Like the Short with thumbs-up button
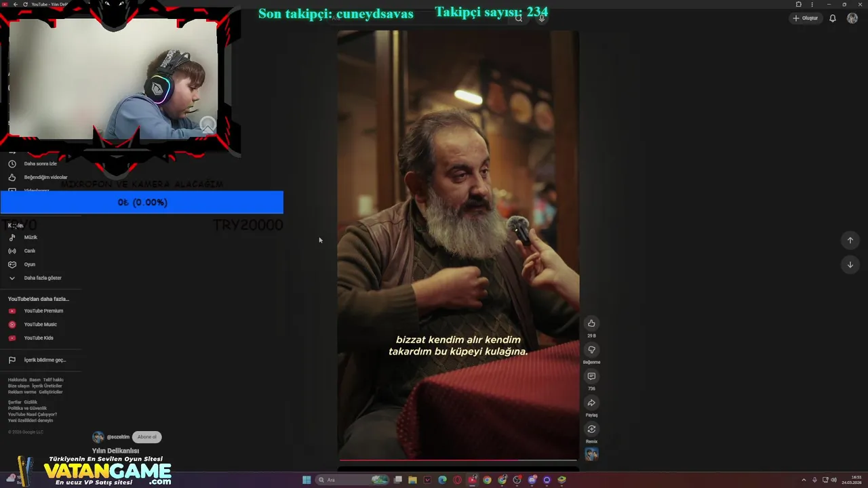 coord(591,323)
